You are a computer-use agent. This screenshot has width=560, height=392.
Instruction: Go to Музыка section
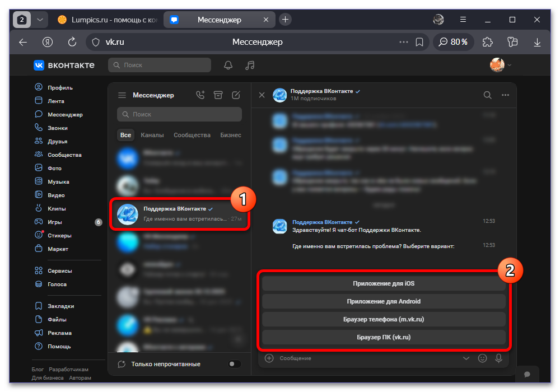coord(58,181)
